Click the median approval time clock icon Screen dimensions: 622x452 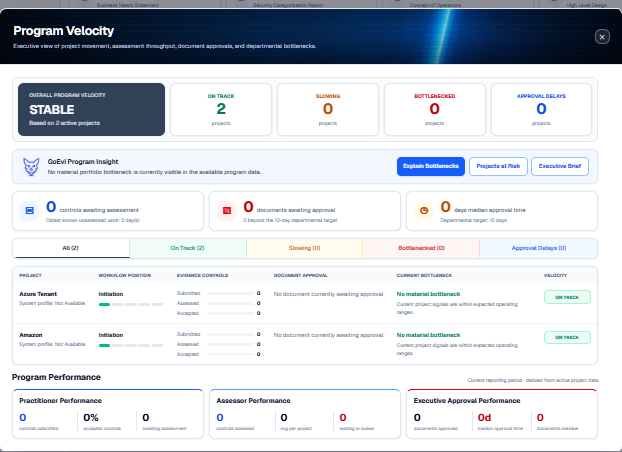click(424, 210)
